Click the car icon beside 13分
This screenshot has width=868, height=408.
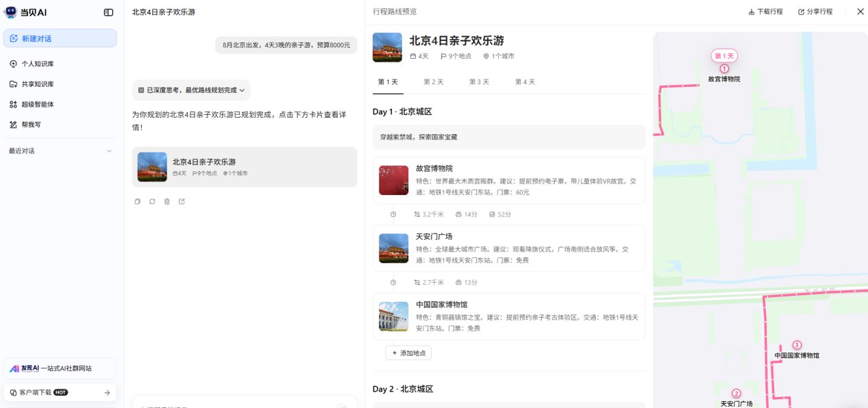458,282
